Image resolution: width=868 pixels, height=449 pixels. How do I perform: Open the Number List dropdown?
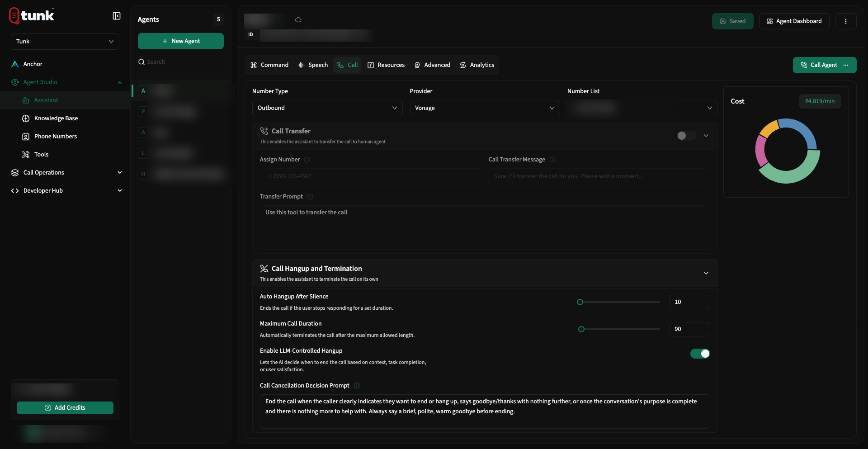pos(642,108)
